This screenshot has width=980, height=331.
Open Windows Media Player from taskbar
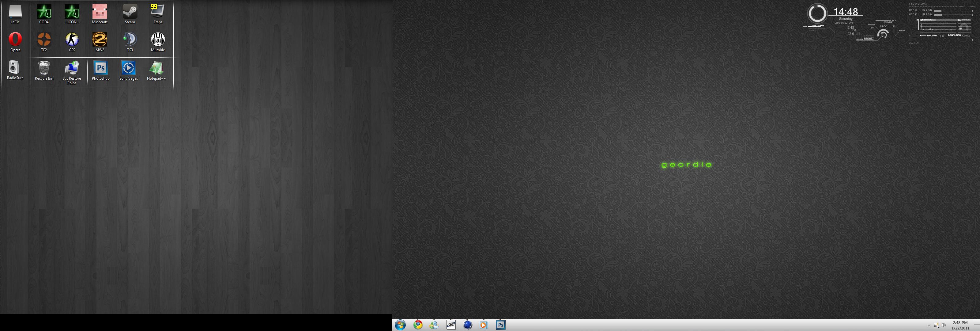484,325
